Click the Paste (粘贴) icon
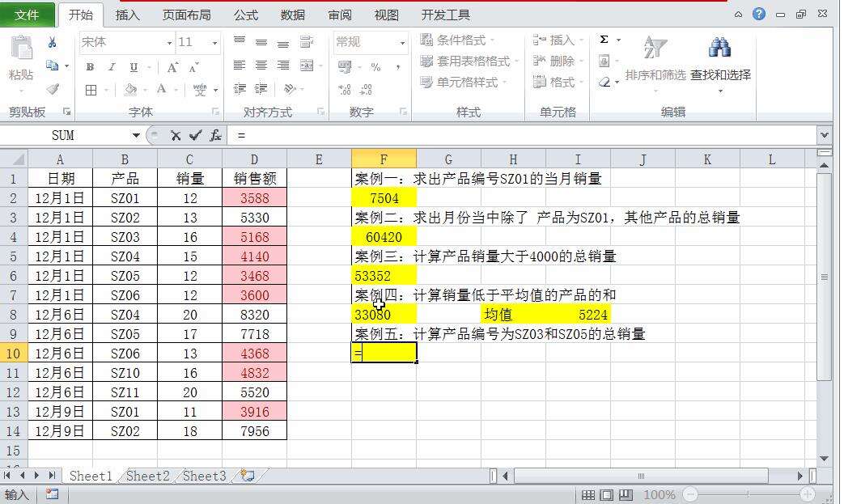 pos(22,48)
